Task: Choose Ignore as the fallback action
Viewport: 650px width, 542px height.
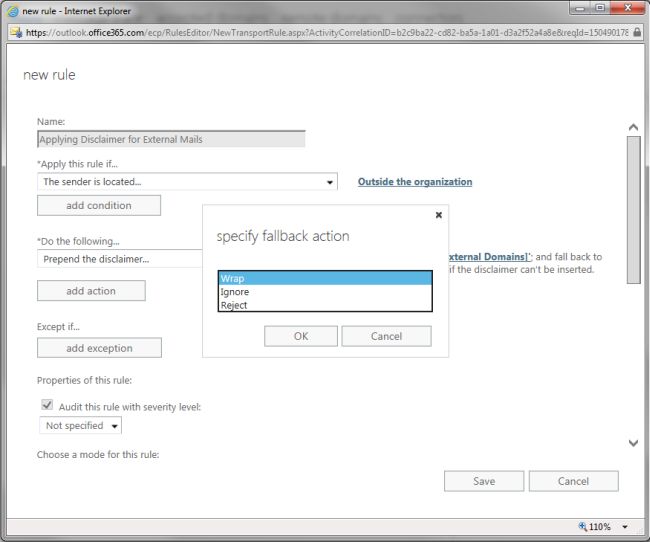Action: point(325,292)
